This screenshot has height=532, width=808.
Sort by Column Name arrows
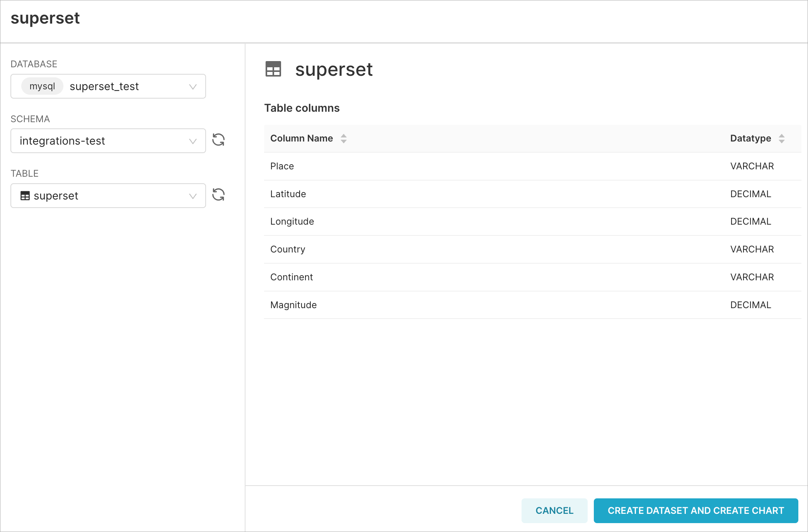pyautogui.click(x=344, y=138)
